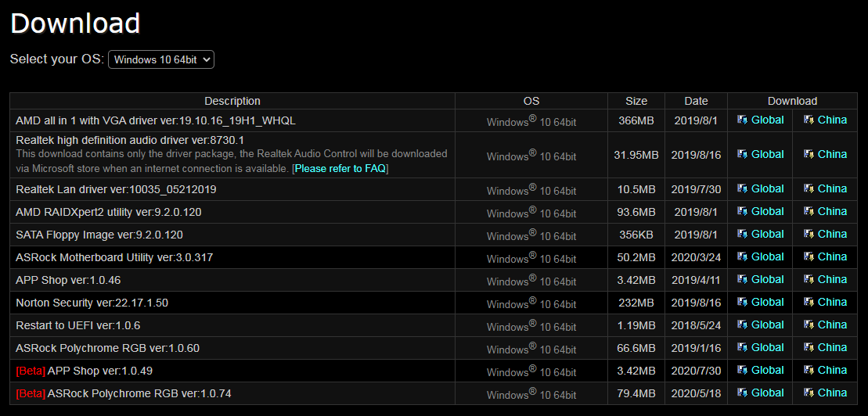This screenshot has height=416, width=868.
Task: Click Global download icon for Restart to UEFI
Action: click(742, 325)
